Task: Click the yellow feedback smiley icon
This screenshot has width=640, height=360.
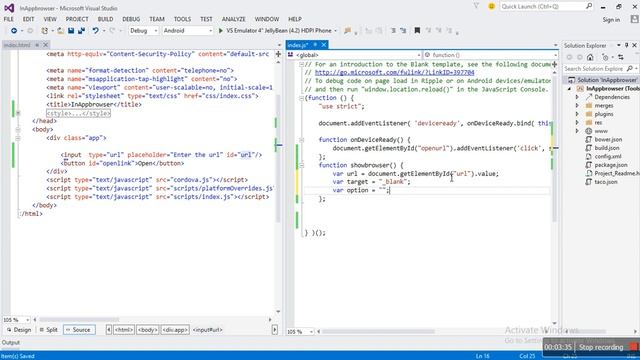Action: tap(491, 6)
